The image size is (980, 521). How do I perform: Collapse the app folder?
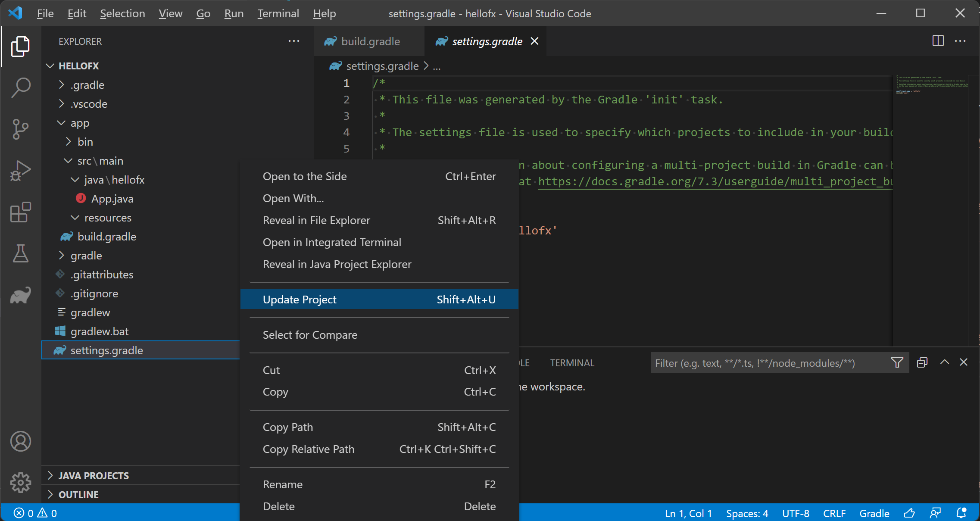80,123
